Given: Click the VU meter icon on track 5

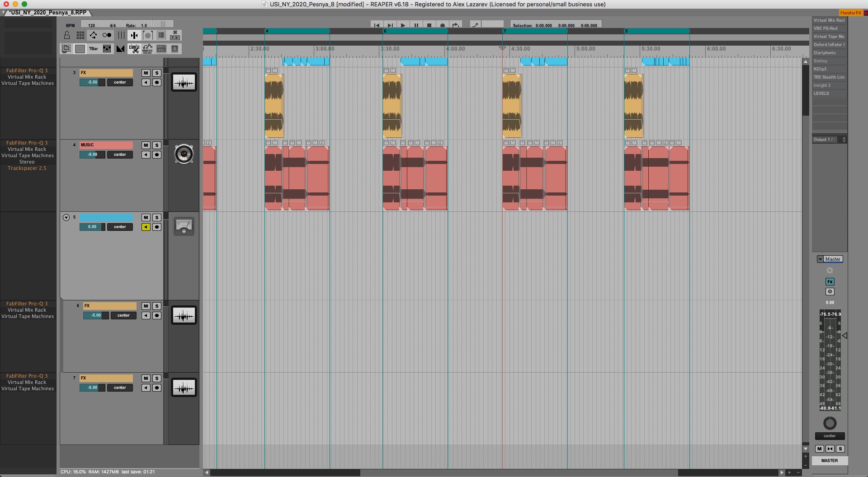Looking at the screenshot, I should tap(184, 226).
